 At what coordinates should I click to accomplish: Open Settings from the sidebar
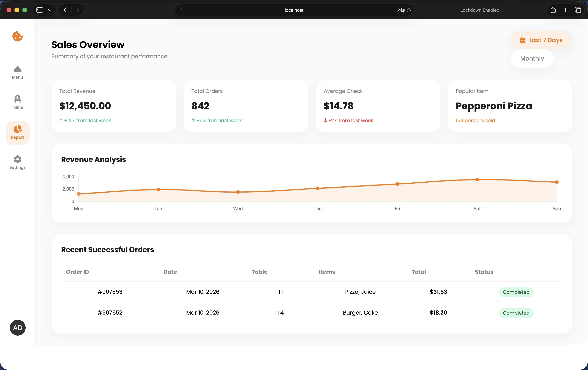click(x=17, y=162)
